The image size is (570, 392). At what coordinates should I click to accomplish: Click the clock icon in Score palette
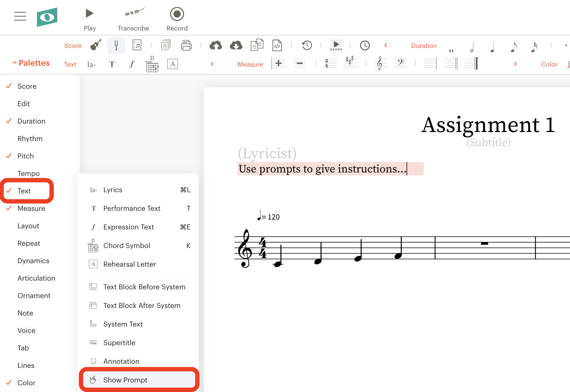pos(365,45)
